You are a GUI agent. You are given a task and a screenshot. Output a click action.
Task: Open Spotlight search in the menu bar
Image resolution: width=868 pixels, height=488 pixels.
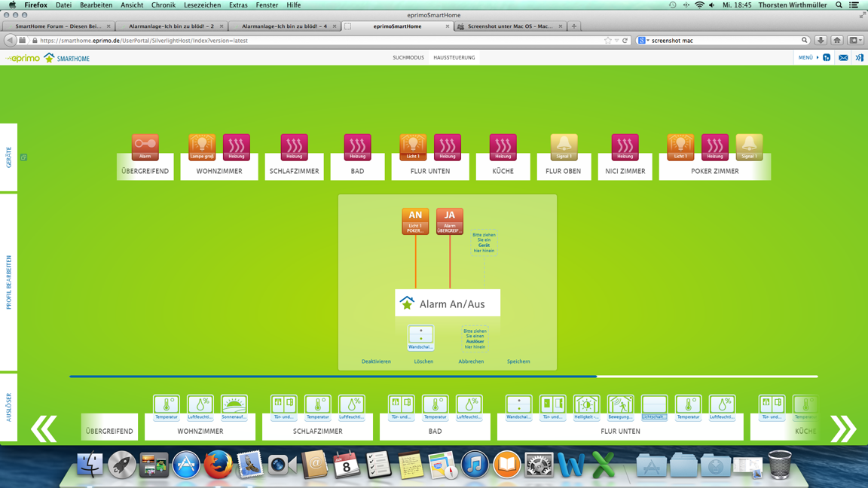pyautogui.click(x=839, y=5)
